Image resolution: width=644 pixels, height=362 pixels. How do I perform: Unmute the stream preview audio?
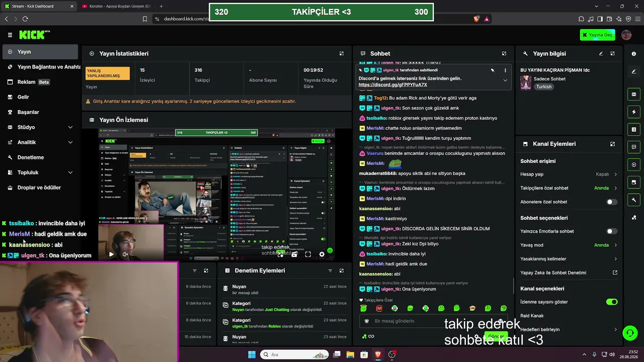click(125, 254)
